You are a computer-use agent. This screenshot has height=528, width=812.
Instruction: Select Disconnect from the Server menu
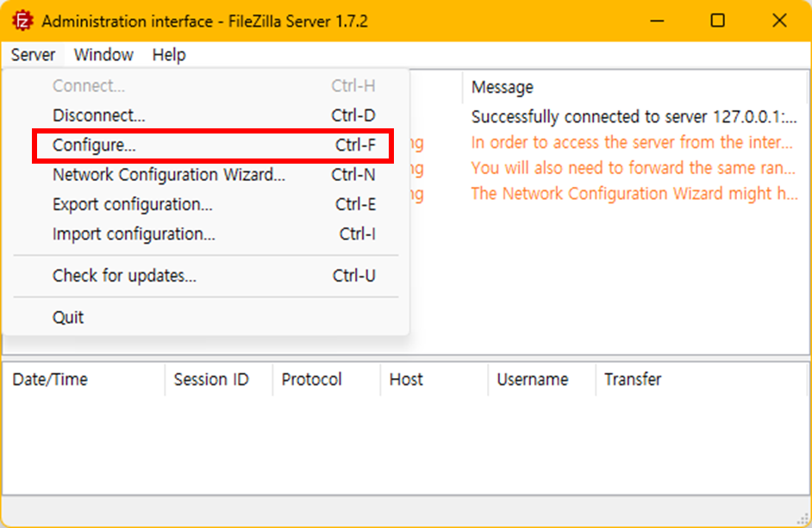tap(214, 115)
